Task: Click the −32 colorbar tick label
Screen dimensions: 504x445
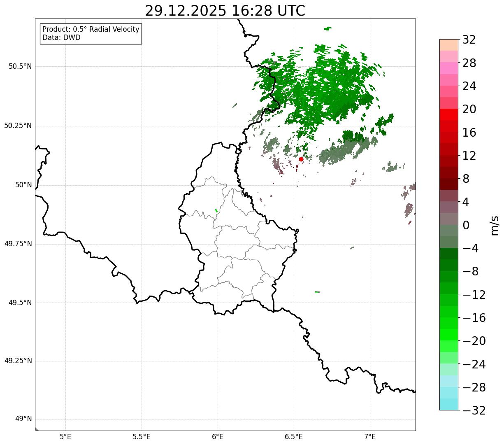Action: 474,410
